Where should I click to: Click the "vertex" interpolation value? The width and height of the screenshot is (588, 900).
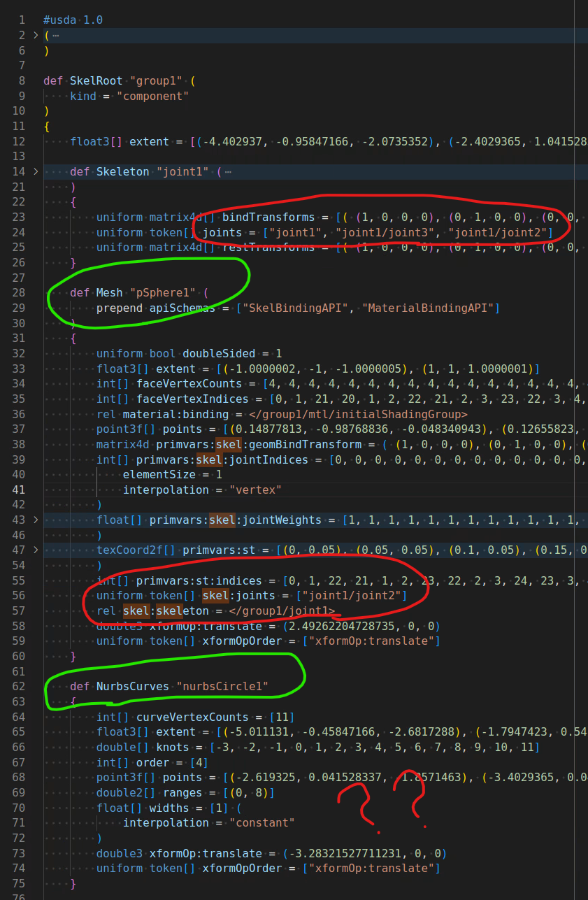pos(255,490)
